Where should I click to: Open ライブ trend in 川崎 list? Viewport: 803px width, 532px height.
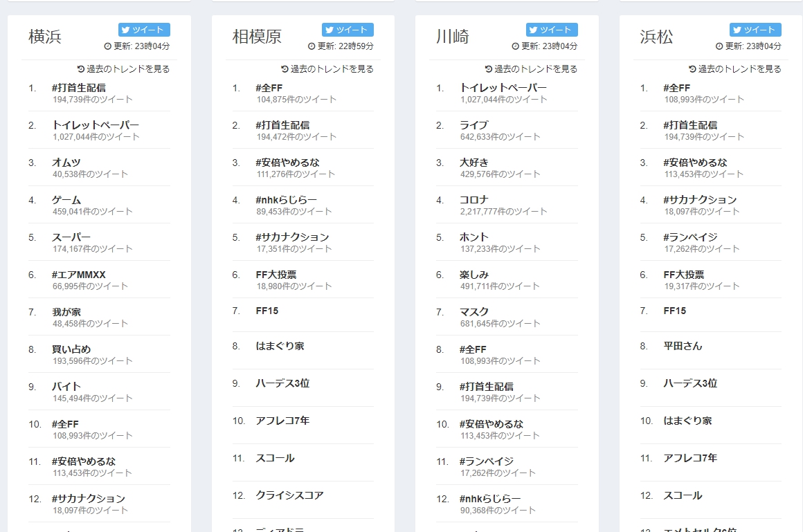pyautogui.click(x=473, y=125)
